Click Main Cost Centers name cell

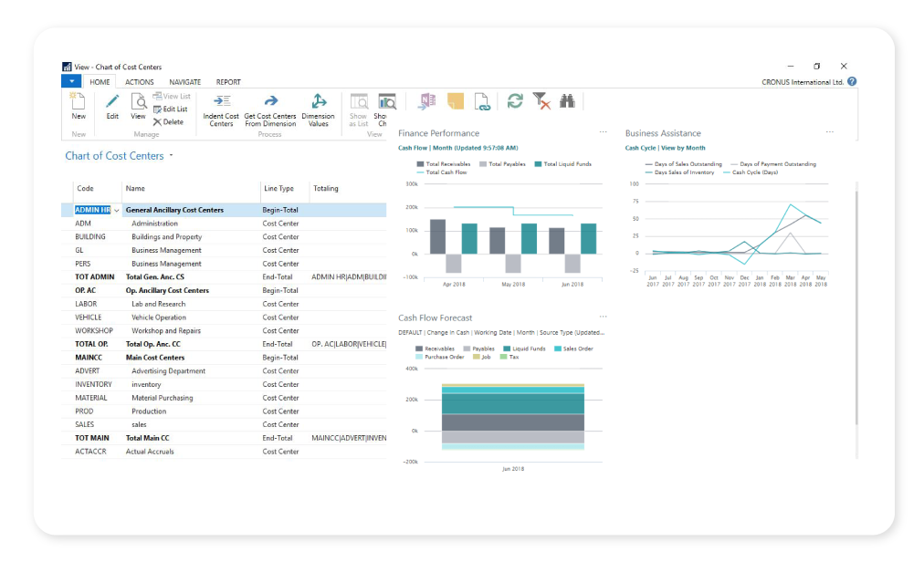[x=155, y=358]
